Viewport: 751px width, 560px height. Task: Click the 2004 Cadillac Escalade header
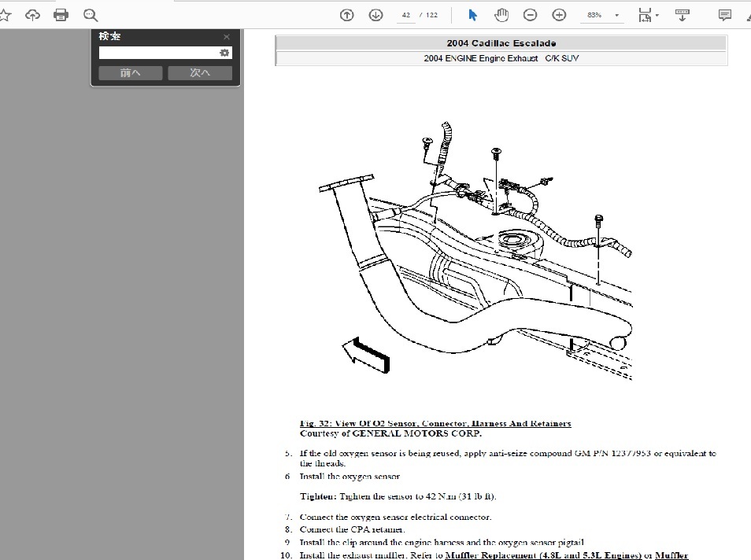(x=501, y=43)
